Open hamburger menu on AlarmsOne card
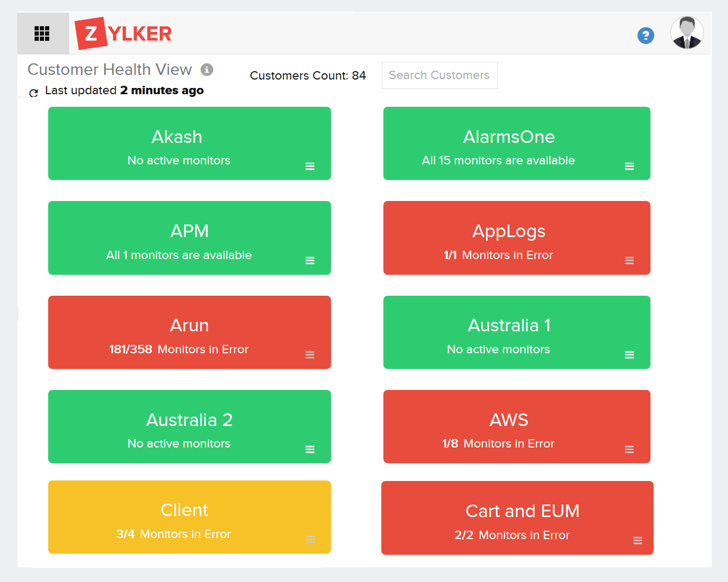The height and width of the screenshot is (582, 728). point(629,166)
